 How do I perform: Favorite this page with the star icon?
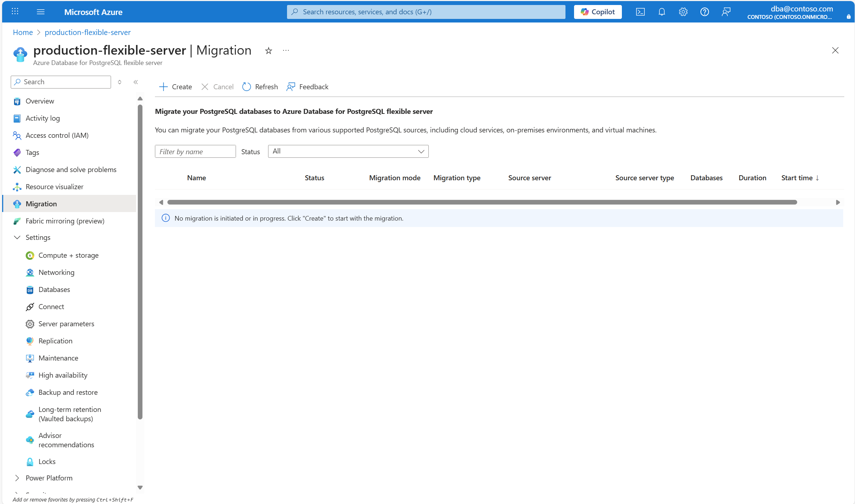click(x=268, y=51)
